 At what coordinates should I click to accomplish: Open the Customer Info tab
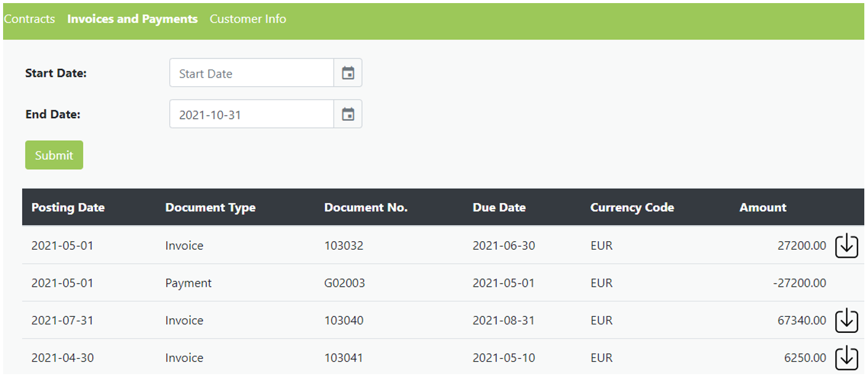248,19
